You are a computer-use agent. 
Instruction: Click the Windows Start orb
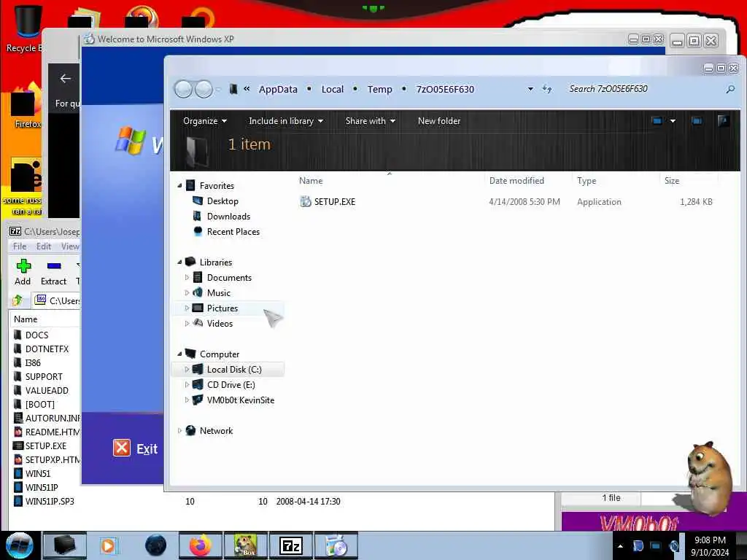tap(20, 545)
